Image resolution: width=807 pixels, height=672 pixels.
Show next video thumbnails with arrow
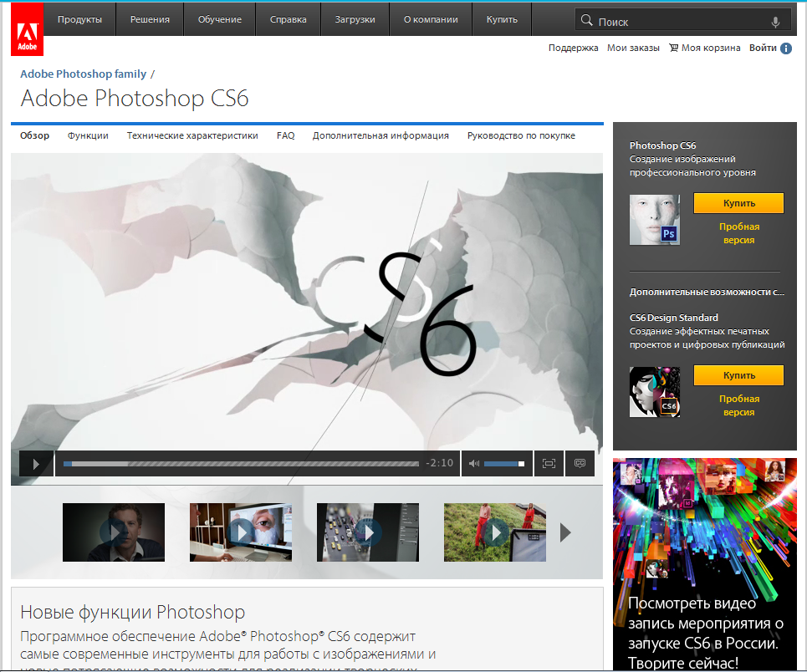(x=565, y=532)
